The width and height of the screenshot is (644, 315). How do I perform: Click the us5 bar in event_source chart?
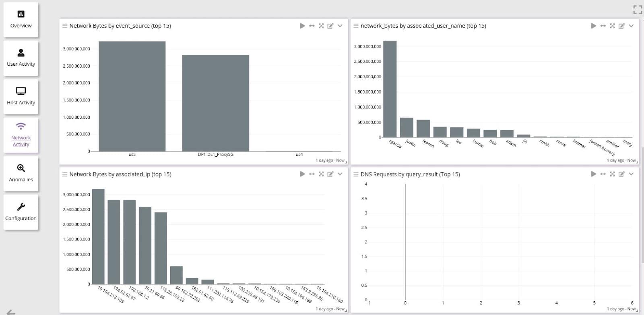(x=132, y=97)
